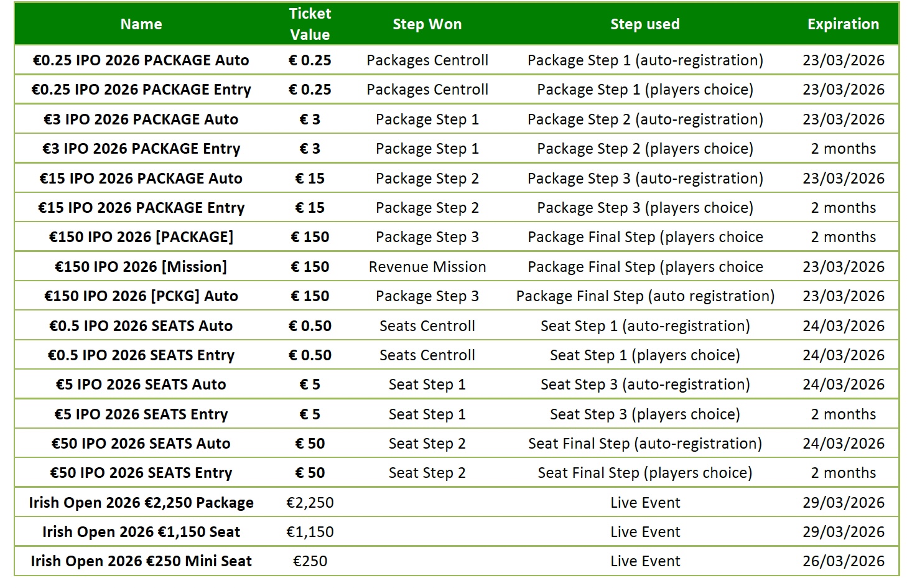
Task: Select Irish Open 2026 €1,150 Seat name
Action: [x=141, y=532]
